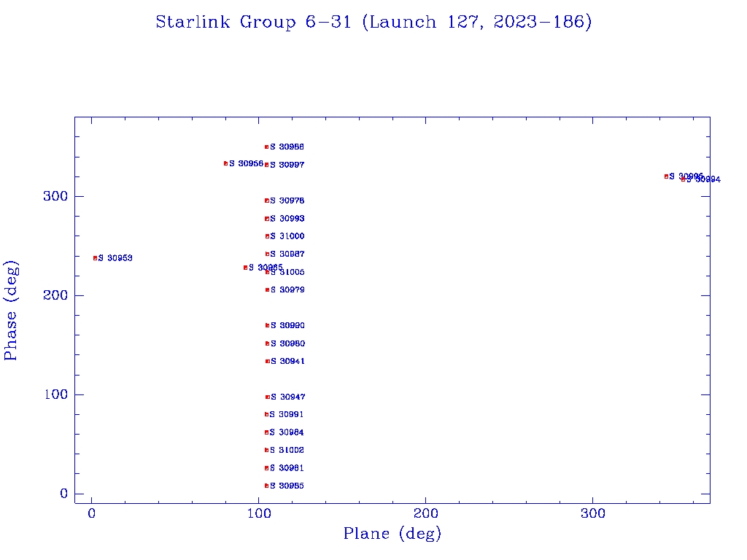Click the plot title Starlink Group 6-31
This screenshot has width=747, height=560.
pos(373,22)
